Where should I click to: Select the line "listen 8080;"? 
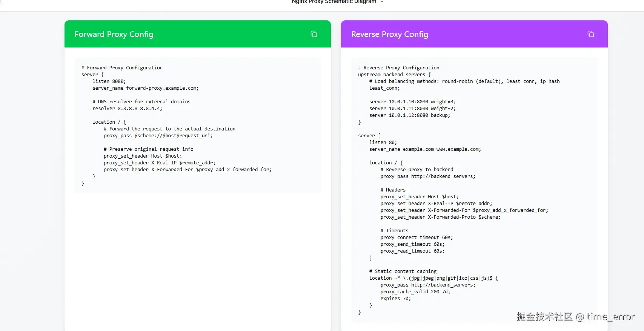point(109,81)
